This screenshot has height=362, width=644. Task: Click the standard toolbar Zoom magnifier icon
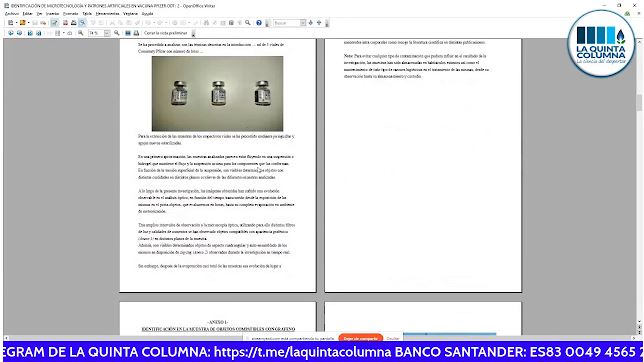[x=248, y=23]
